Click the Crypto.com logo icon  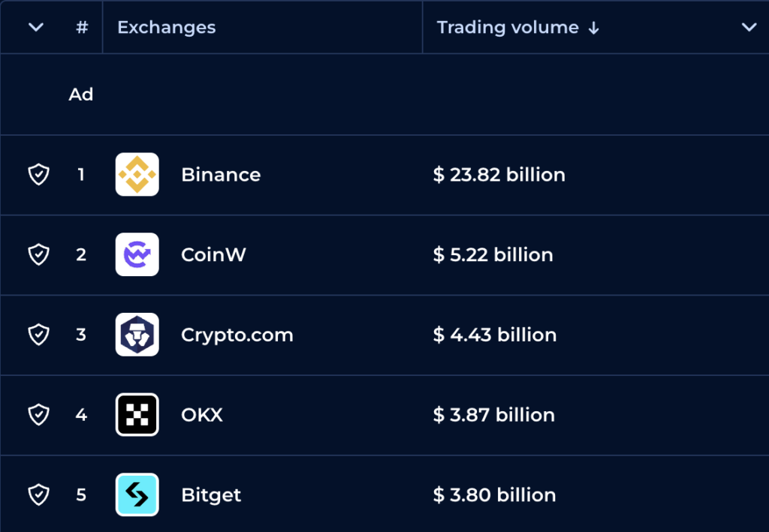(137, 335)
